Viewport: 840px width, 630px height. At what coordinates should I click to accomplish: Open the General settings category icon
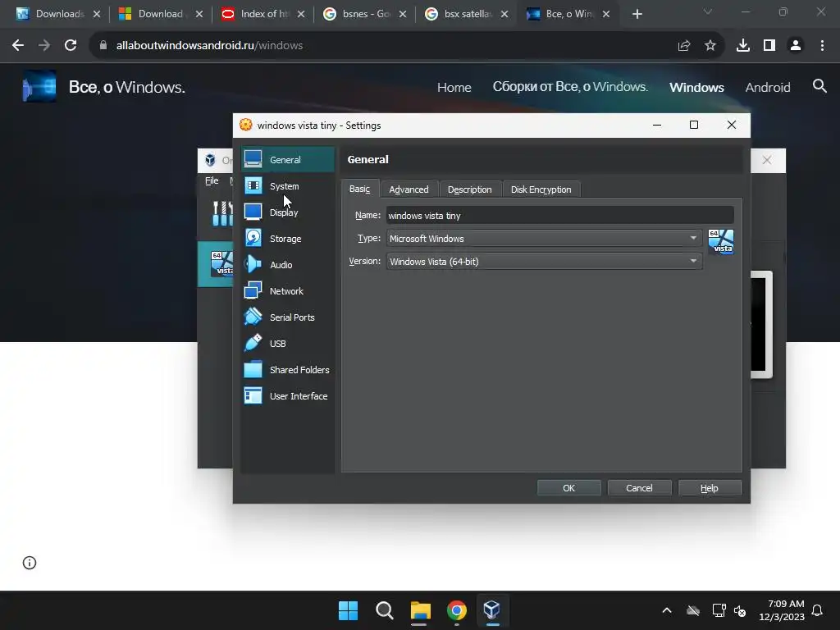click(x=253, y=159)
